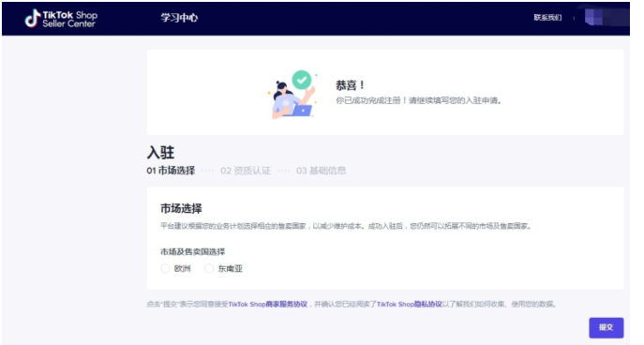Open the TikTok Shop隐私协议 link

tap(409, 305)
